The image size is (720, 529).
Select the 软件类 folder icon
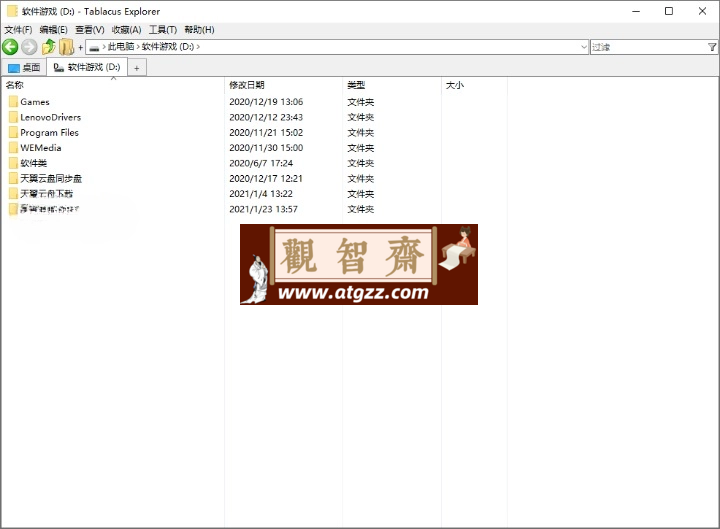point(13,163)
